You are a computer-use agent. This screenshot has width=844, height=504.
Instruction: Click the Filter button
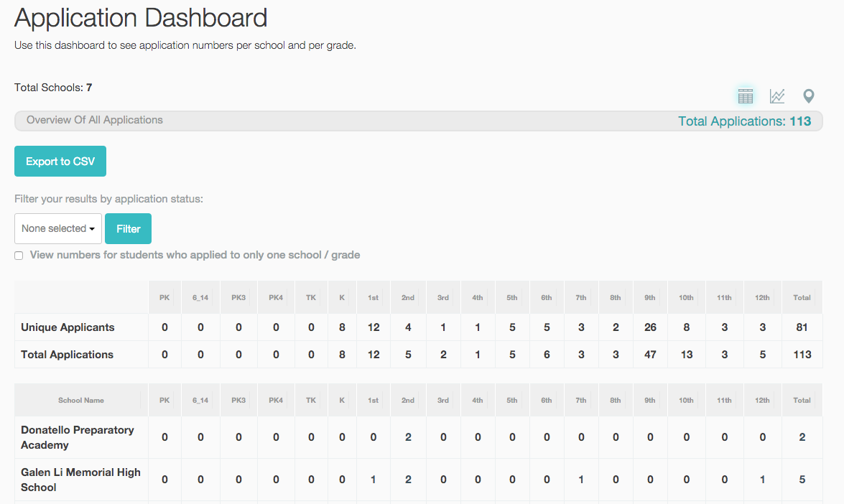[128, 228]
